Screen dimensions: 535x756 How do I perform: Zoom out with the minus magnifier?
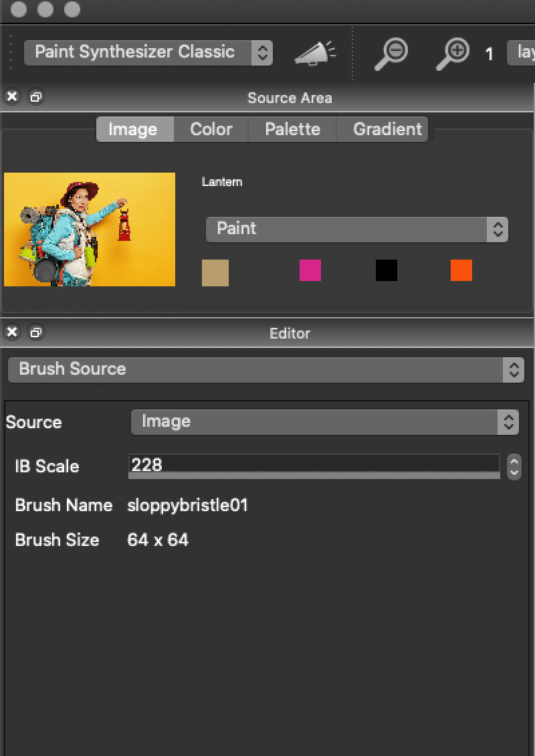391,54
